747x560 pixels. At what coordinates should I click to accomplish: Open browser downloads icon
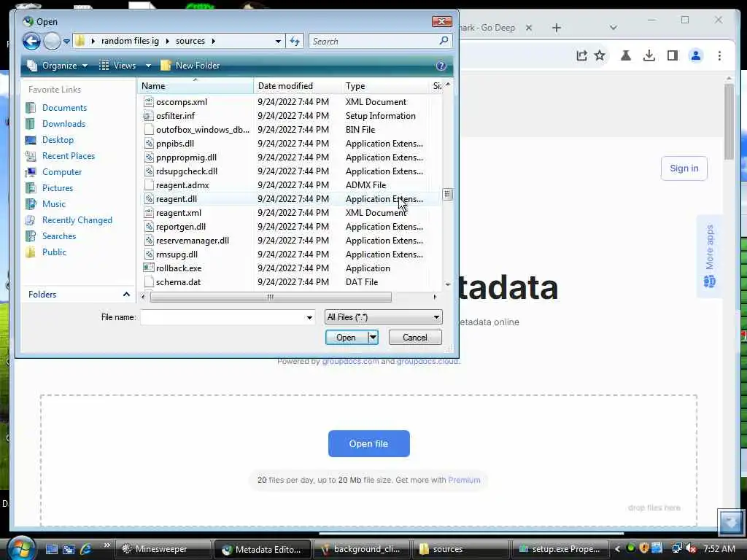(x=649, y=55)
